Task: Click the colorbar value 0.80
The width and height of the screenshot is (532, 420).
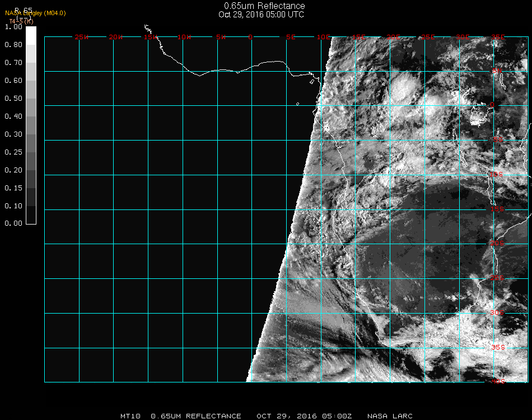Action: (13, 44)
